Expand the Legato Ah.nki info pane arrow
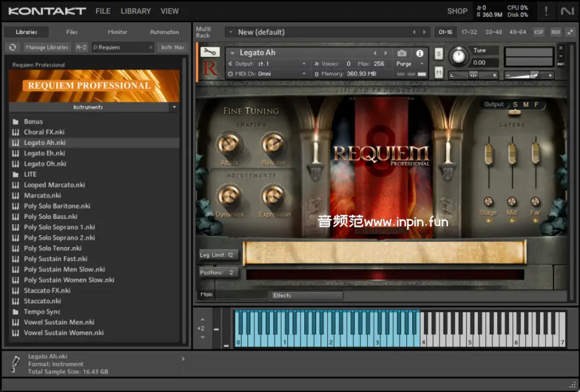The height and width of the screenshot is (392, 580). [183, 359]
